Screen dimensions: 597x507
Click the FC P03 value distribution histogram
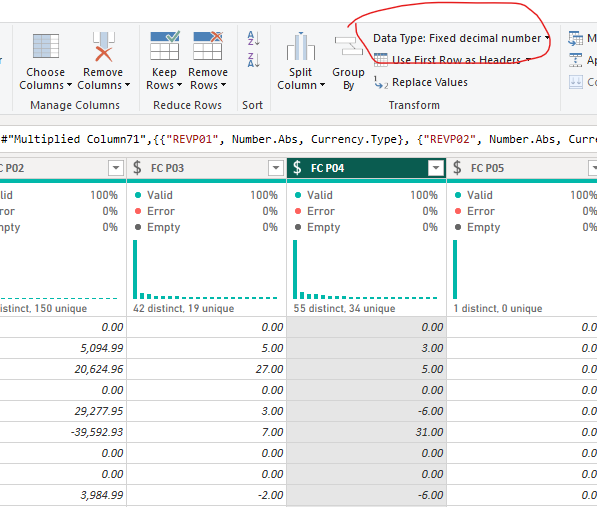pos(206,269)
